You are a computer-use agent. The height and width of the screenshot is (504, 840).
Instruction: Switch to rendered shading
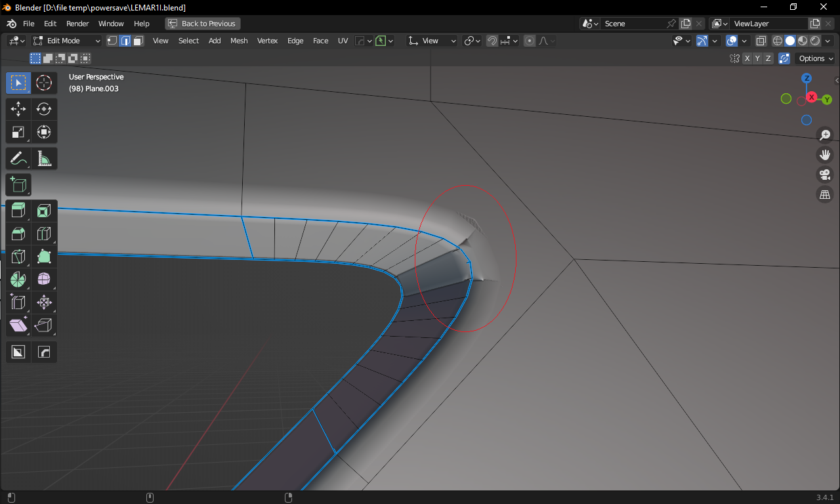(x=815, y=41)
